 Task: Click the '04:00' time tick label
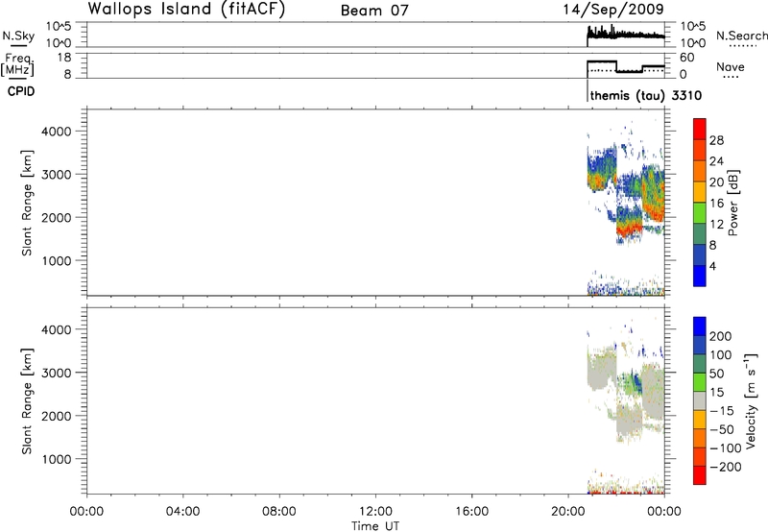[182, 512]
